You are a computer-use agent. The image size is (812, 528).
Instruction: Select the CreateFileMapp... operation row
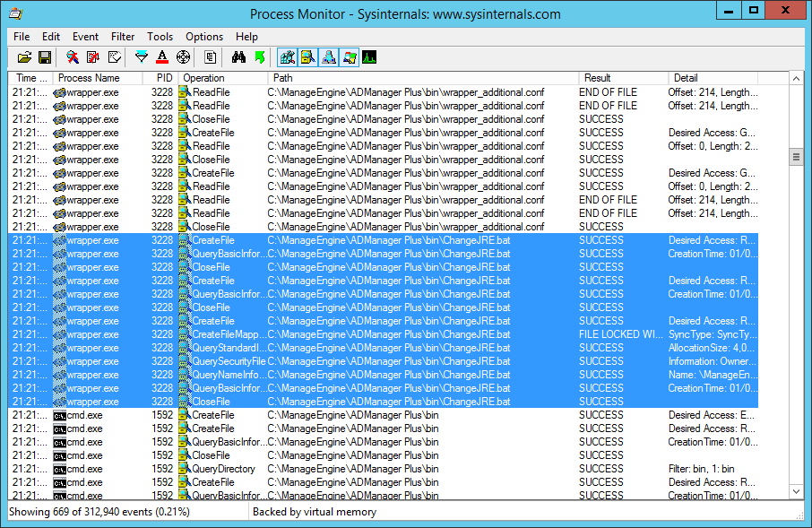[384, 334]
